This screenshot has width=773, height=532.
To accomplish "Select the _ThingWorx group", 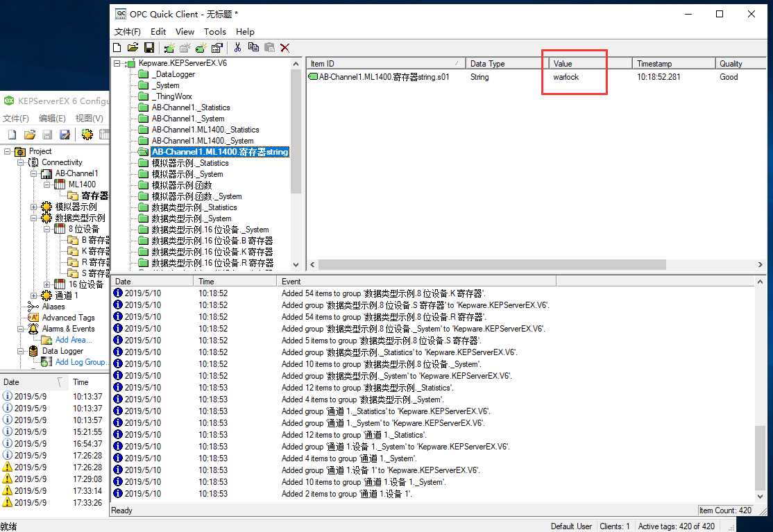I will (x=172, y=96).
